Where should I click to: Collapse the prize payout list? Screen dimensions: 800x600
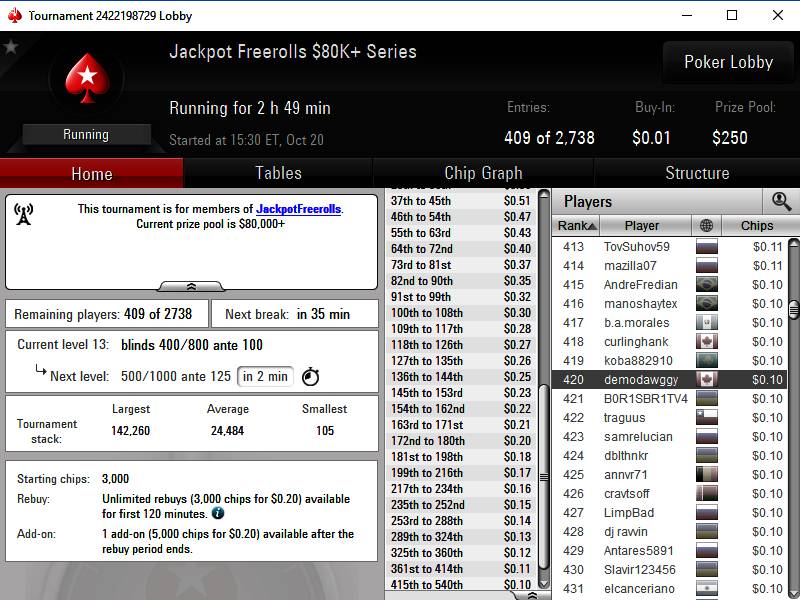tap(532, 595)
